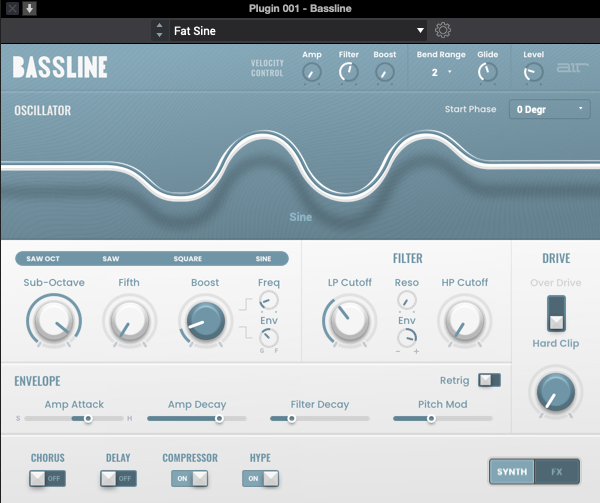The width and height of the screenshot is (600, 503).
Task: Click the large Drive knob
Action: [x=555, y=391]
